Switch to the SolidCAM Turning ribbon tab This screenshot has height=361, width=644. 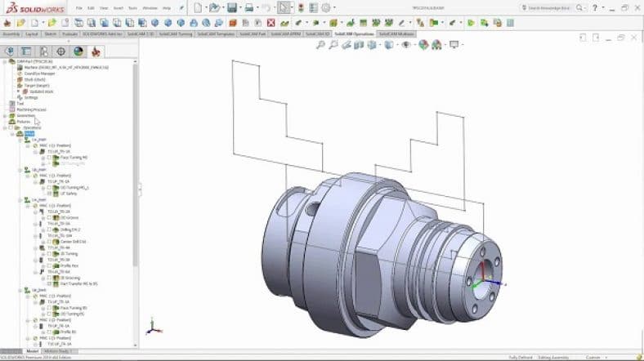(176, 34)
